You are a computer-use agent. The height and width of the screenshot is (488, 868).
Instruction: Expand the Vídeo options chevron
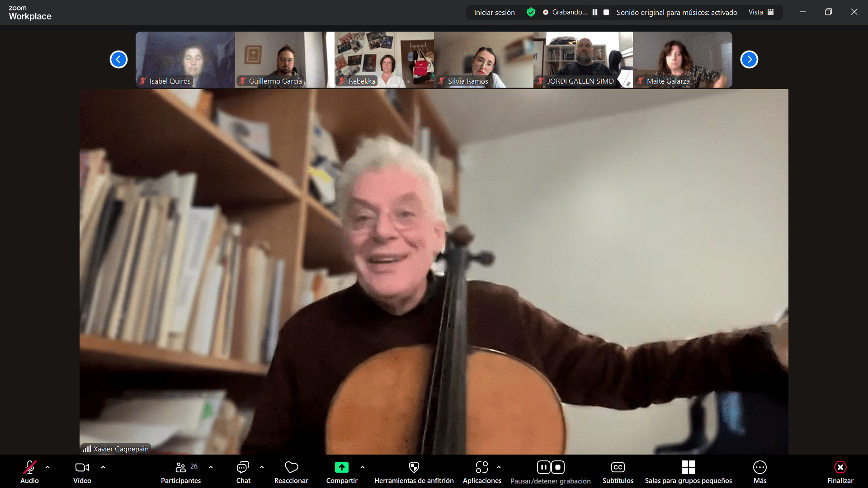click(104, 467)
